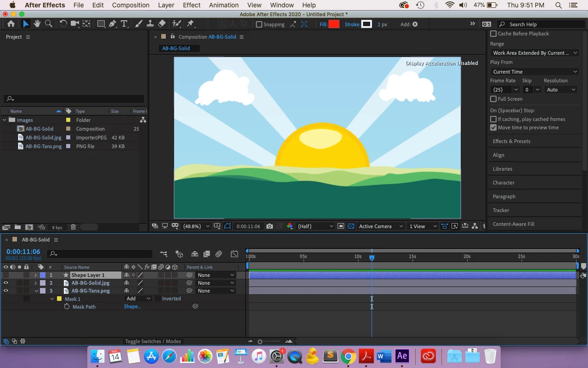588x368 pixels.
Task: Select the Roto Brush tool
Action: pyautogui.click(x=176, y=24)
